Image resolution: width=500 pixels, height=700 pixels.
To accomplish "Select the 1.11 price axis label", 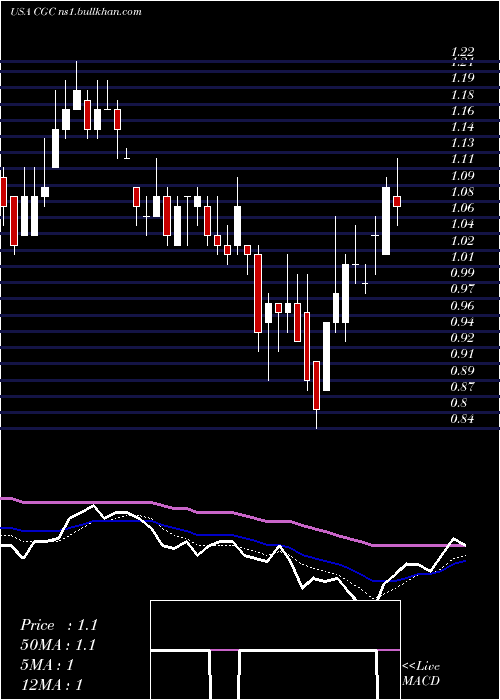I will [462, 159].
